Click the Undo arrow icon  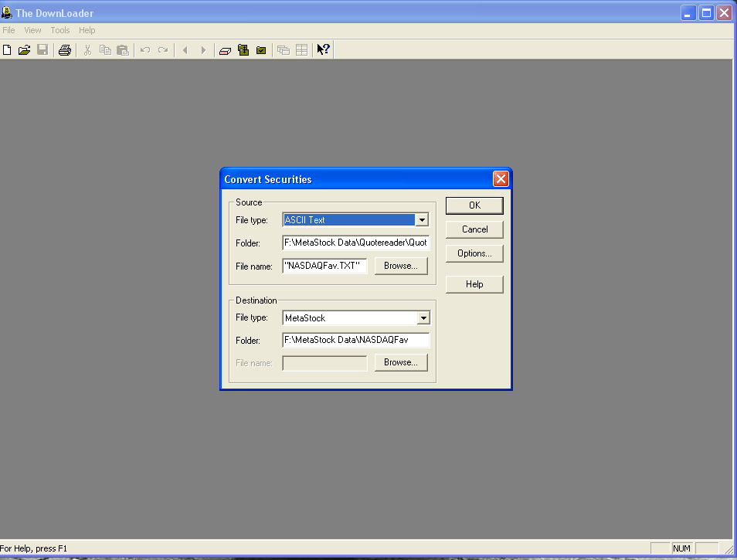tap(145, 49)
